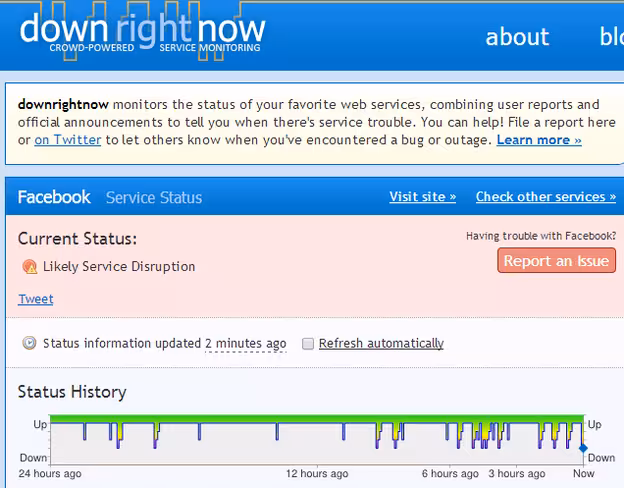Click the 24 hours ago axis label

(x=50, y=474)
